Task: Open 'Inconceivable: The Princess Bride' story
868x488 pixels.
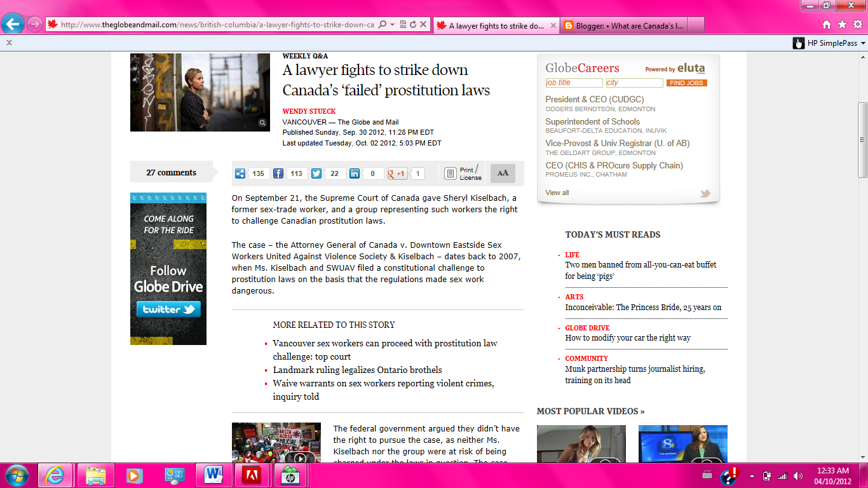Action: (x=644, y=308)
